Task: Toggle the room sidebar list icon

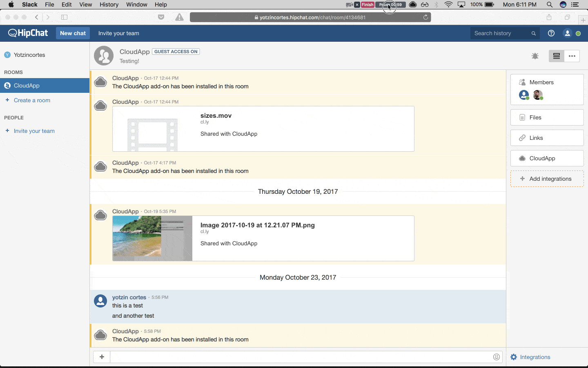Action: click(x=556, y=56)
